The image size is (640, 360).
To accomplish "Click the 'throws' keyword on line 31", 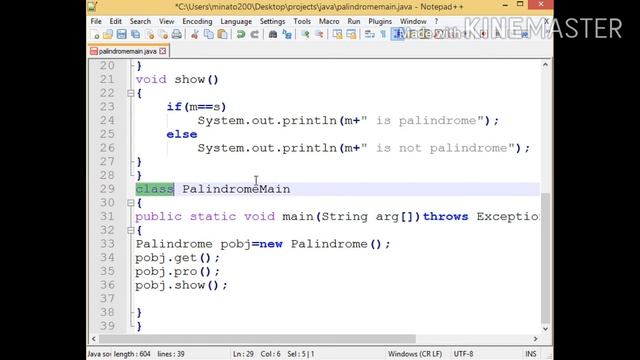I will pos(445,216).
